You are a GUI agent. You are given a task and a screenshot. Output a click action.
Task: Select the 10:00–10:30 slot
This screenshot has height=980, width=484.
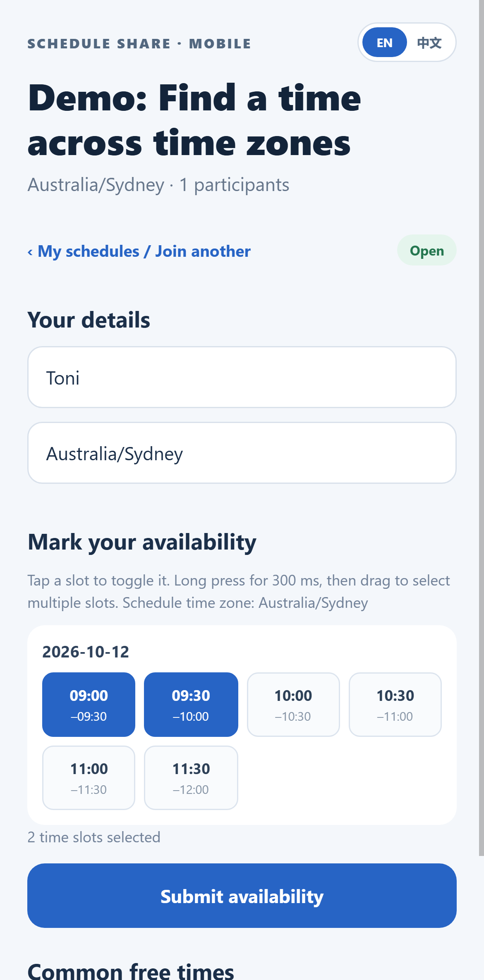tap(293, 705)
